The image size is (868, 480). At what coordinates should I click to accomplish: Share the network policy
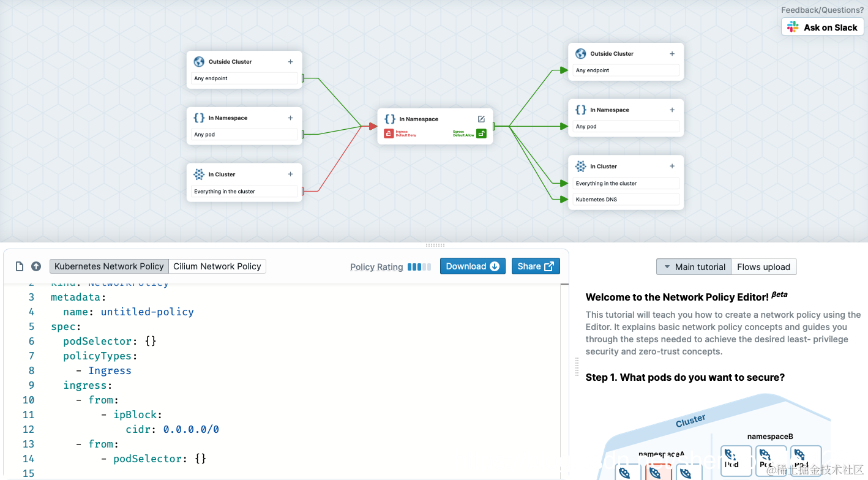pyautogui.click(x=536, y=266)
